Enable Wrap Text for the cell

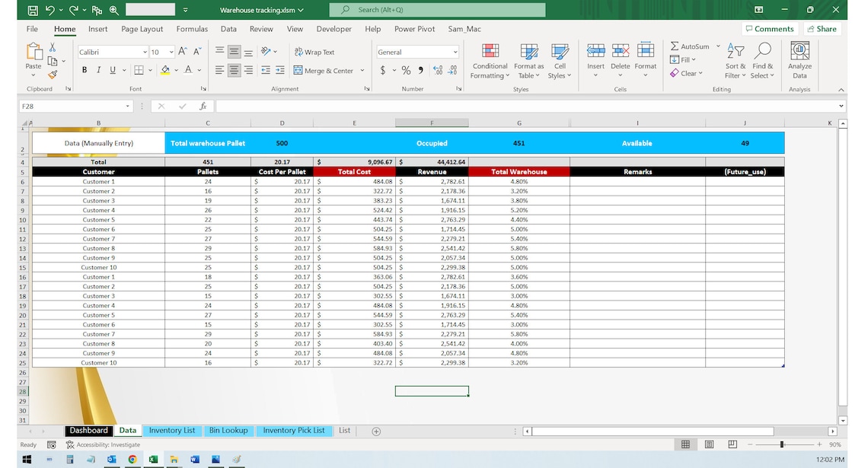(314, 52)
